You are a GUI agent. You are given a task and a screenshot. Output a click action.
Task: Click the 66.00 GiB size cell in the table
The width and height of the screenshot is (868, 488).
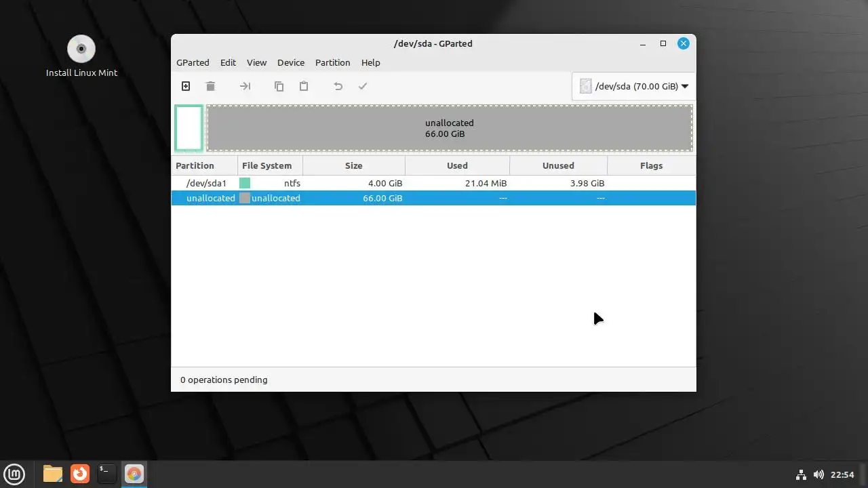(382, 198)
